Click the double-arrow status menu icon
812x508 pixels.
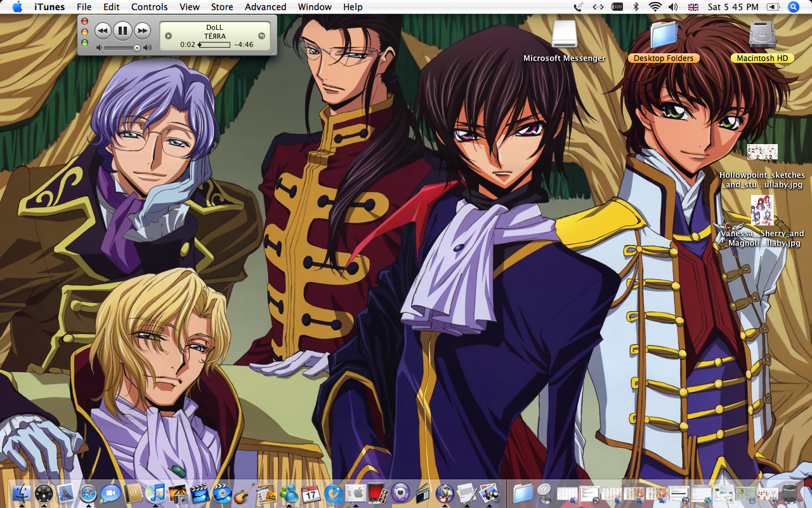(598, 7)
